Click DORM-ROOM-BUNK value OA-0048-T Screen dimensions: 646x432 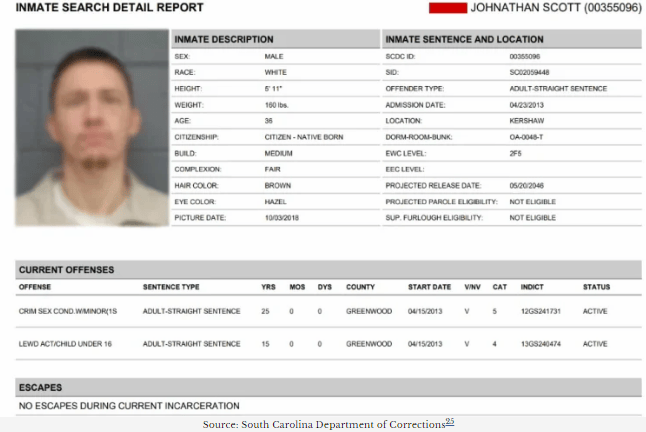(x=527, y=137)
